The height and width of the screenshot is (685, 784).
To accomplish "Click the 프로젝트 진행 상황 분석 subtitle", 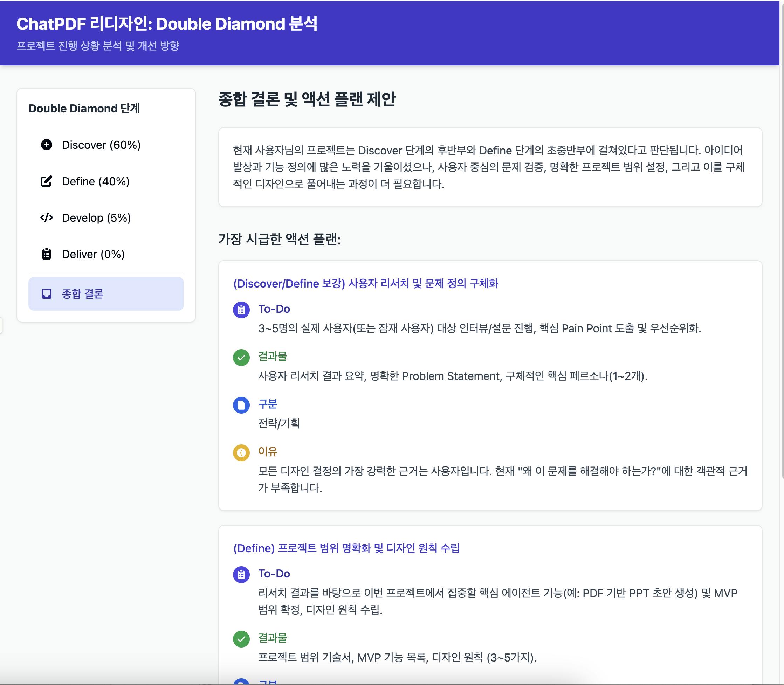I will pos(98,46).
